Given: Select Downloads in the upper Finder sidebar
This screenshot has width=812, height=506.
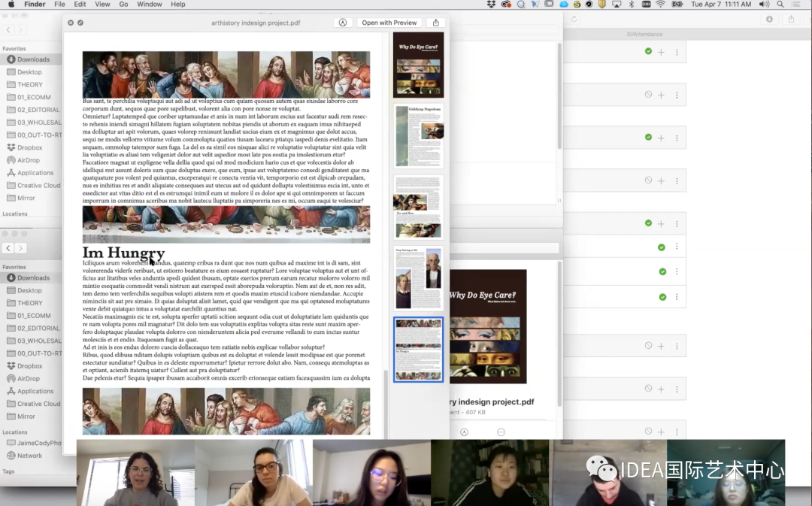Looking at the screenshot, I should pyautogui.click(x=31, y=59).
